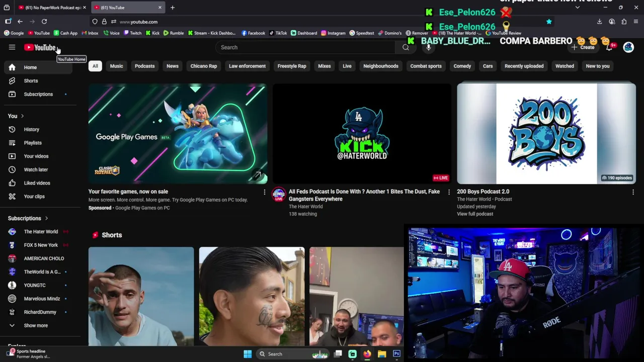This screenshot has width=644, height=362.
Task: Select the Combat sports filter chip
Action: click(x=426, y=66)
